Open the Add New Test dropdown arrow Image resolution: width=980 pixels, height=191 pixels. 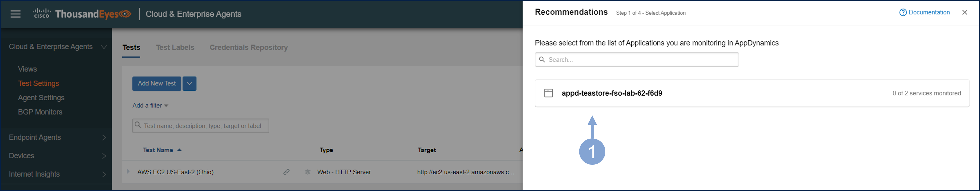(x=189, y=83)
